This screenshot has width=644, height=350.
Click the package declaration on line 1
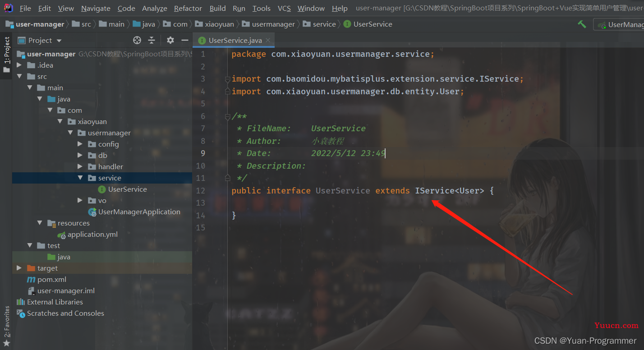coord(333,54)
